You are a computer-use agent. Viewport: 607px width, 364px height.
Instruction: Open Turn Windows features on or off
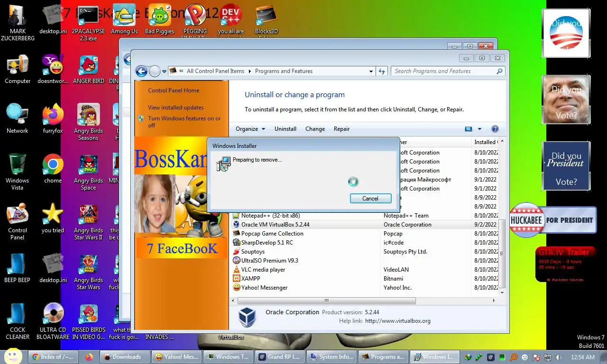pos(184,122)
